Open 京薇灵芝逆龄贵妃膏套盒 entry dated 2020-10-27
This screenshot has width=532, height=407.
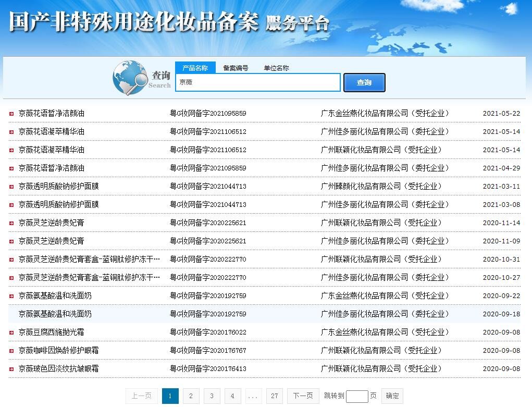[89, 278]
